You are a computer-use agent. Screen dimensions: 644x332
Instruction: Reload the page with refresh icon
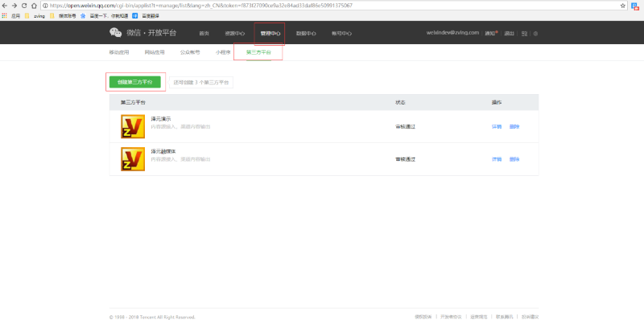(x=23, y=5)
